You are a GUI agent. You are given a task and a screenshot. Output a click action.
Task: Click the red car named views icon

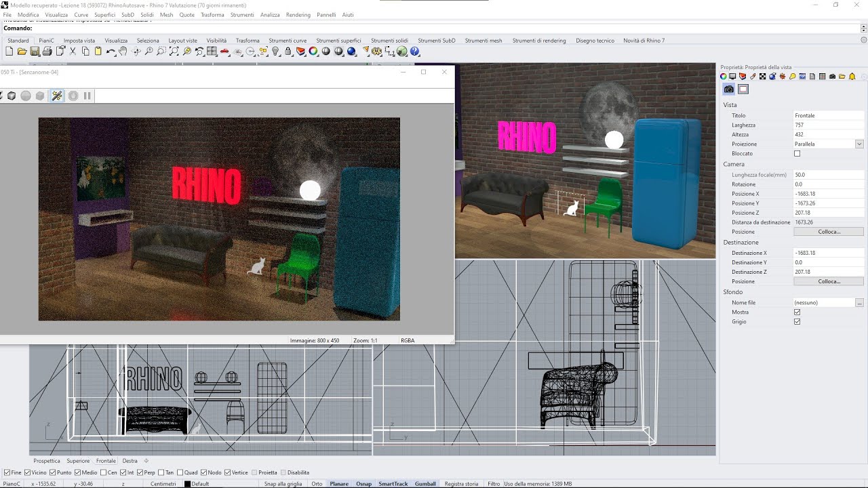point(224,51)
